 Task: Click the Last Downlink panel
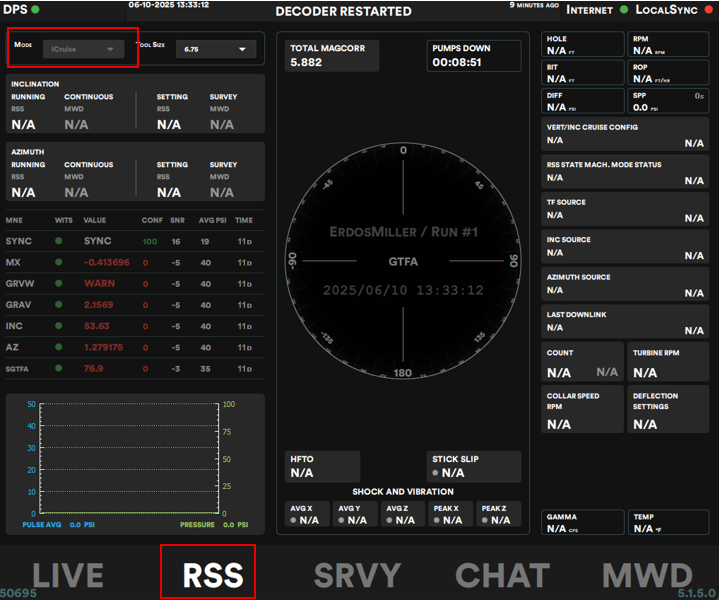[x=625, y=322]
